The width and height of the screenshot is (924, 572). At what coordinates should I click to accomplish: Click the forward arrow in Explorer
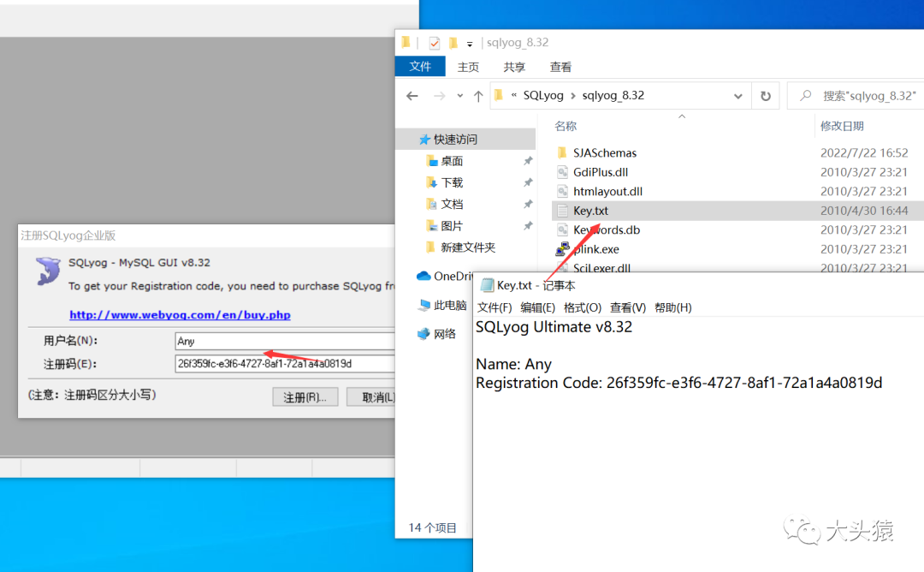[439, 96]
